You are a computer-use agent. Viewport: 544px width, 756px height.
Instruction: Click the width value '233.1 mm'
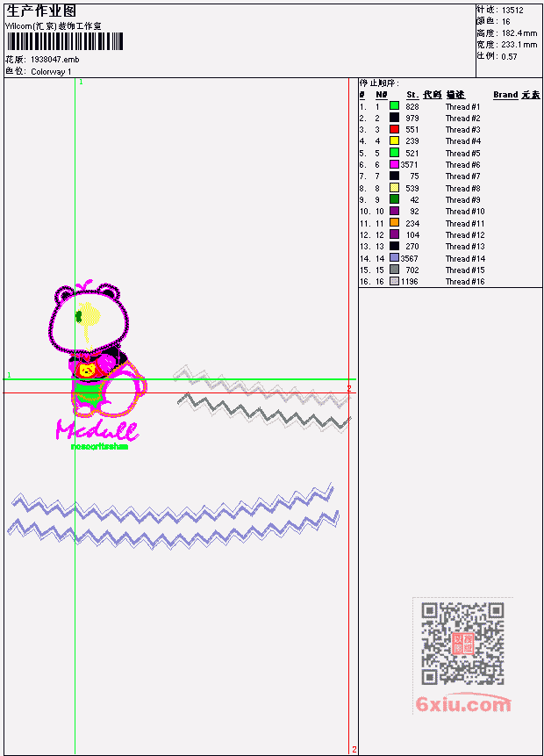[x=519, y=45]
